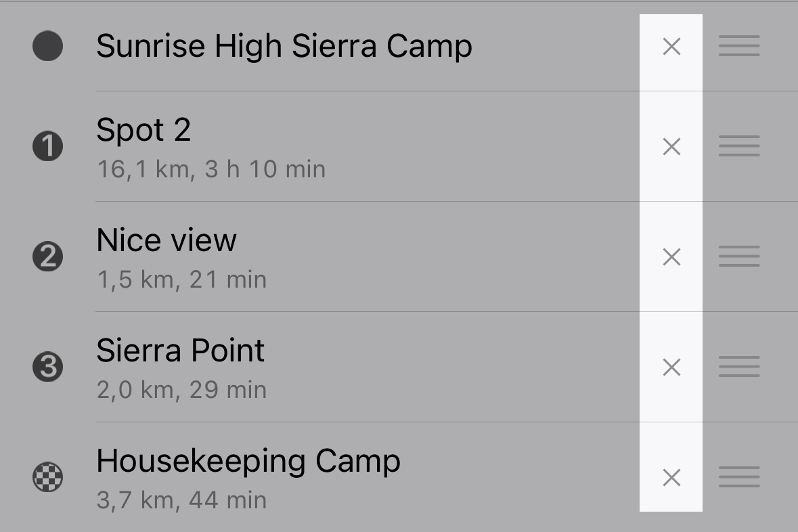
Task: Open the Sierra Point waypoint entry
Action: pos(180,351)
